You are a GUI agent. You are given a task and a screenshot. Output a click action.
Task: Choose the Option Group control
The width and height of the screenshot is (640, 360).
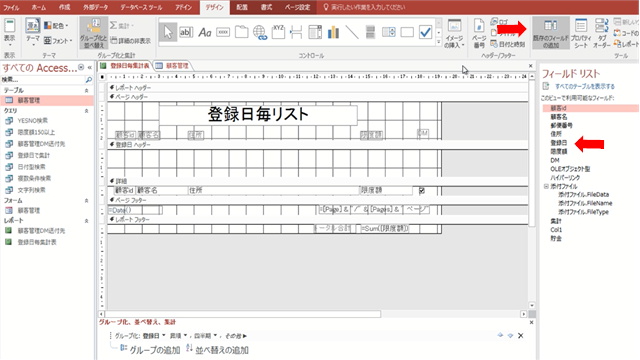[278, 32]
